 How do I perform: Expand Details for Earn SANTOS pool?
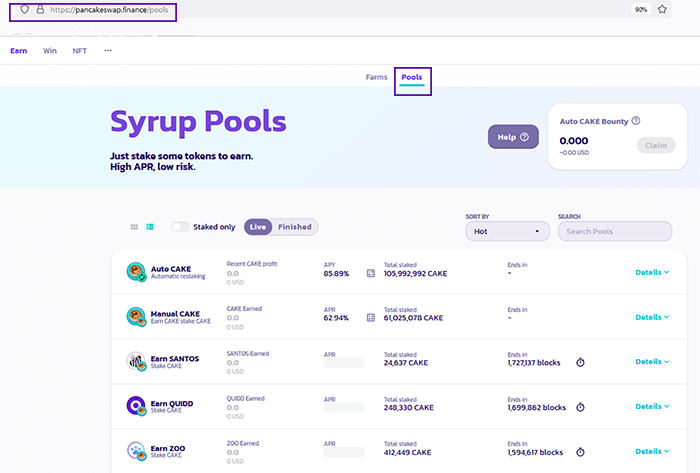(x=652, y=361)
